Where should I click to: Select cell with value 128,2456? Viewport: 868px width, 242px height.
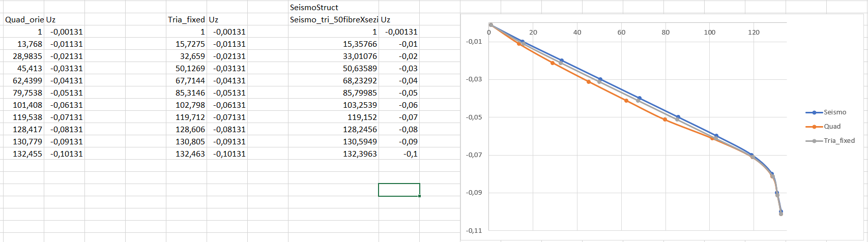(334, 129)
